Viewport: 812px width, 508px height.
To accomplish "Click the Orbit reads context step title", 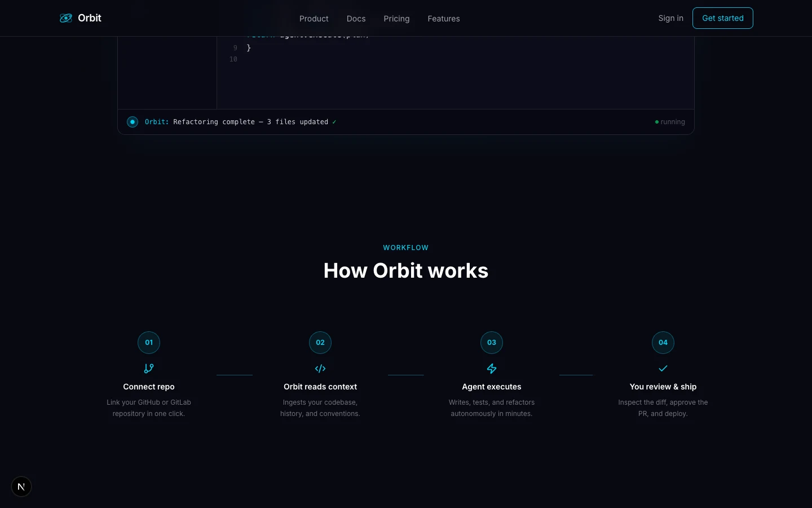I will coord(320,387).
